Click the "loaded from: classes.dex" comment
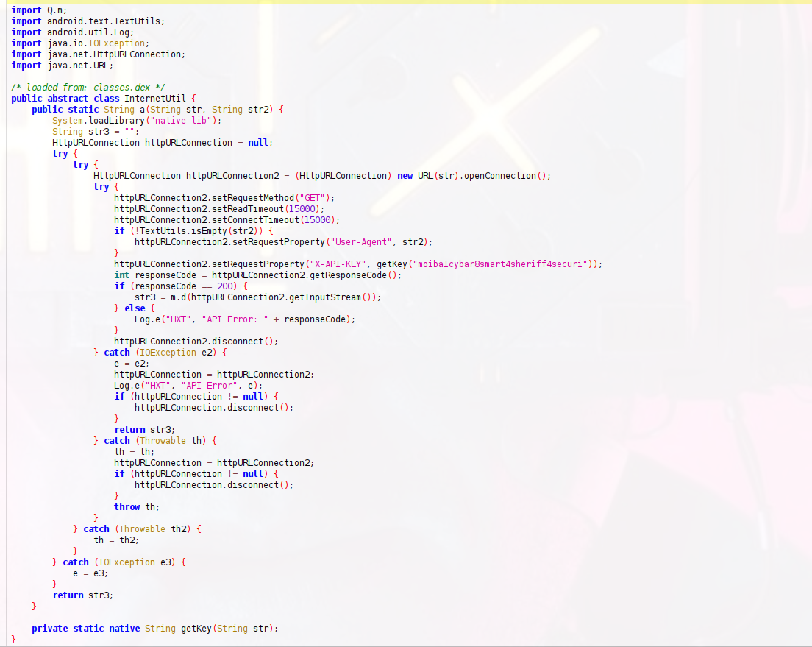The height and width of the screenshot is (647, 812). pyautogui.click(x=88, y=88)
